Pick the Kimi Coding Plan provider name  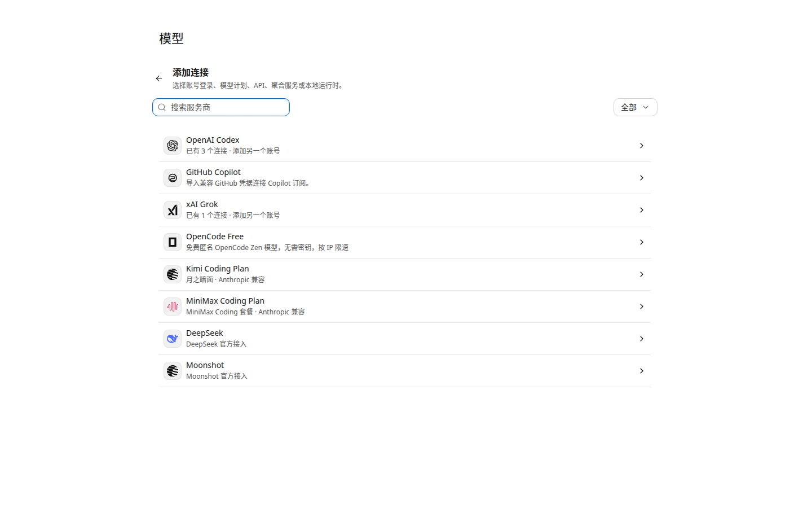pyautogui.click(x=218, y=269)
